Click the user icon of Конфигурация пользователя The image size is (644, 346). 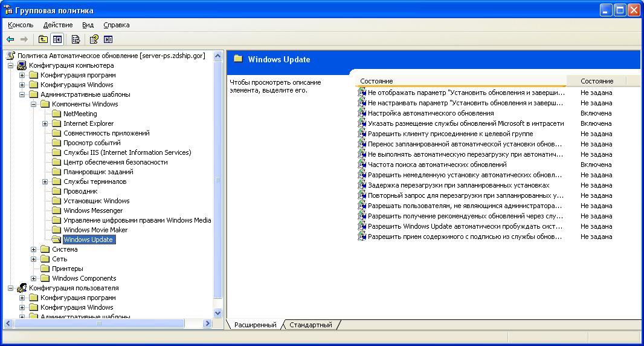(x=22, y=288)
